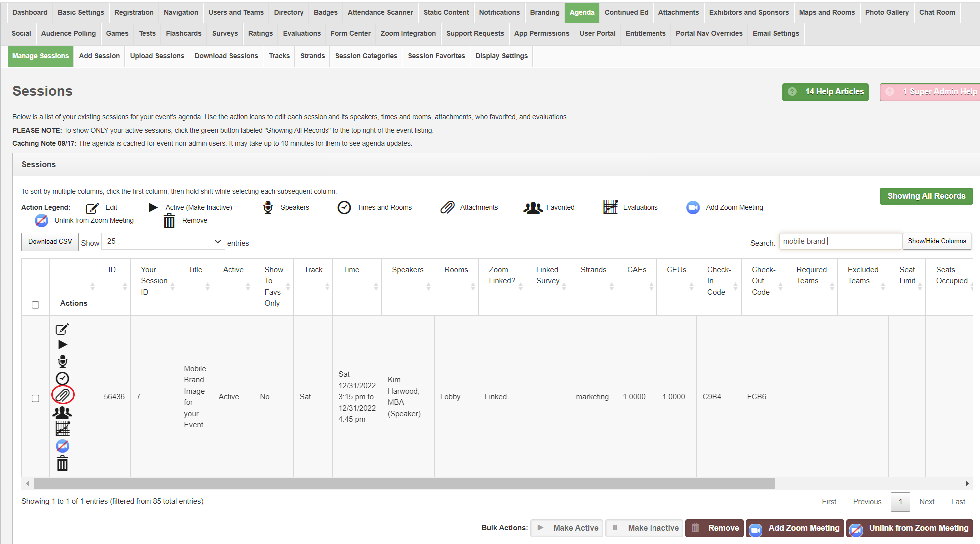Click the trash Remove icon in session row

click(62, 463)
